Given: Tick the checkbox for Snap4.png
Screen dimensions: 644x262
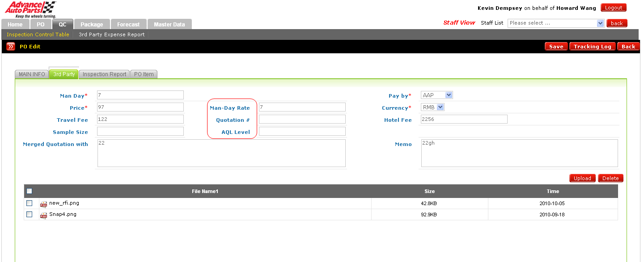Looking at the screenshot, I should point(30,215).
